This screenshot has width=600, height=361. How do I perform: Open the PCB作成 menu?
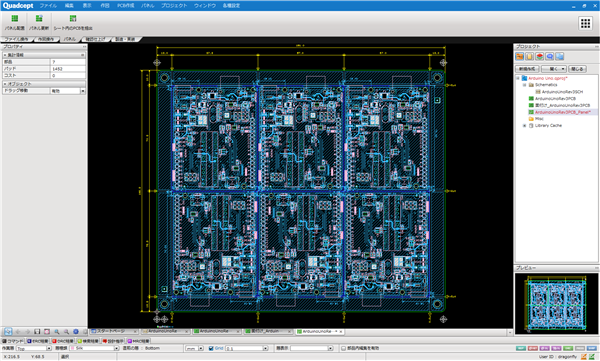[x=126, y=6]
